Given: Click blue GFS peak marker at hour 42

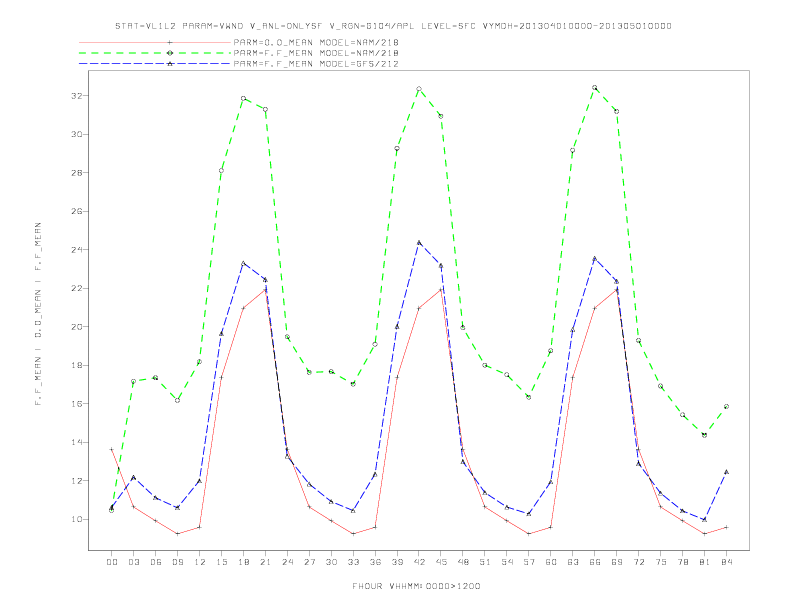Looking at the screenshot, I should pos(419,243).
